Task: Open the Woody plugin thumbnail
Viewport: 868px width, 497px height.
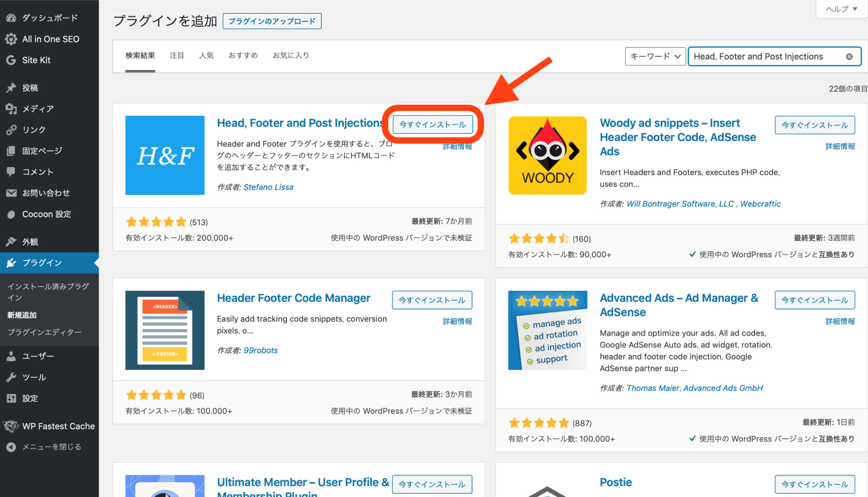Action: (547, 155)
